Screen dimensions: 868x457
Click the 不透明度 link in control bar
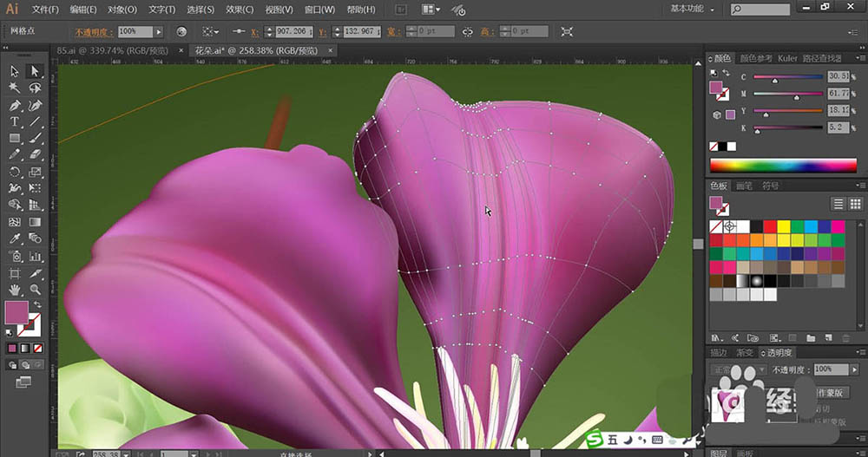click(93, 31)
